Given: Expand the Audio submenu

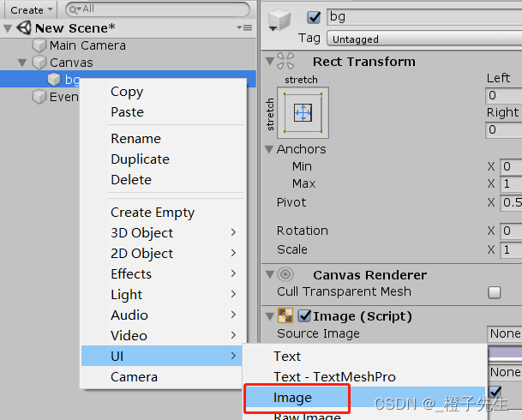Looking at the screenshot, I should pos(161,315).
